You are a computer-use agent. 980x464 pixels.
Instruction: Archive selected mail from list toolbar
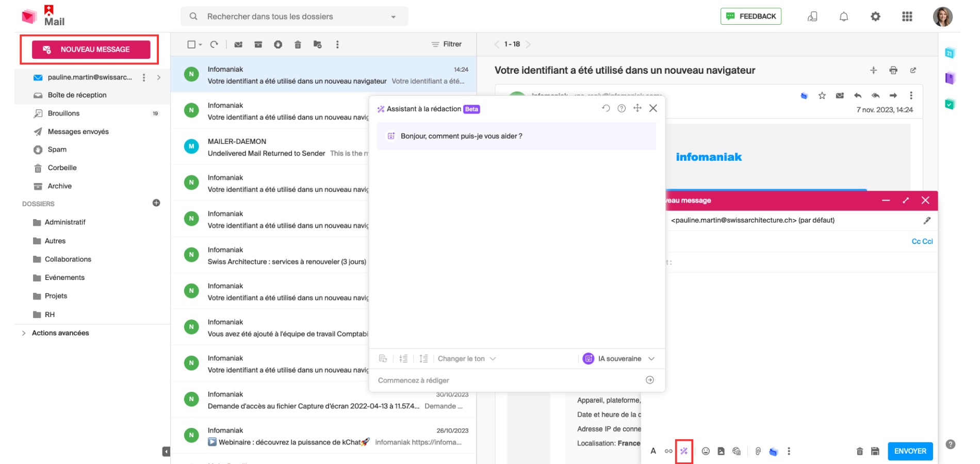click(x=258, y=44)
